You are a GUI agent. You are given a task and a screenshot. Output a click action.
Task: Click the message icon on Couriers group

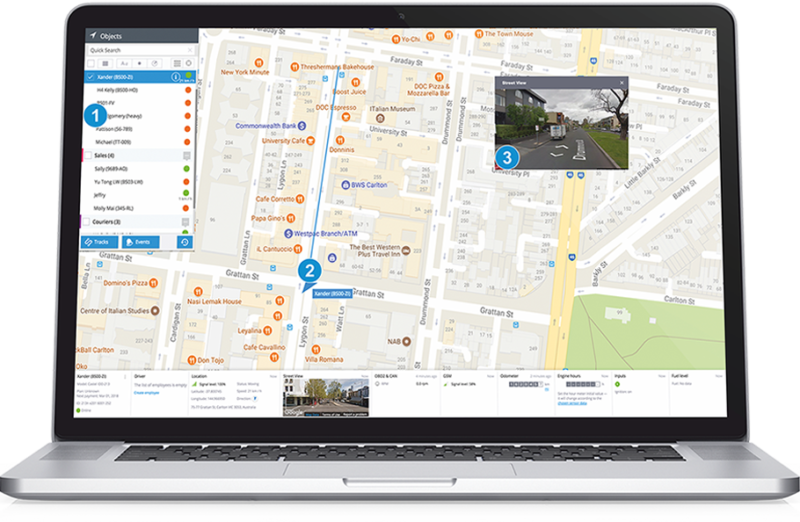(x=185, y=222)
